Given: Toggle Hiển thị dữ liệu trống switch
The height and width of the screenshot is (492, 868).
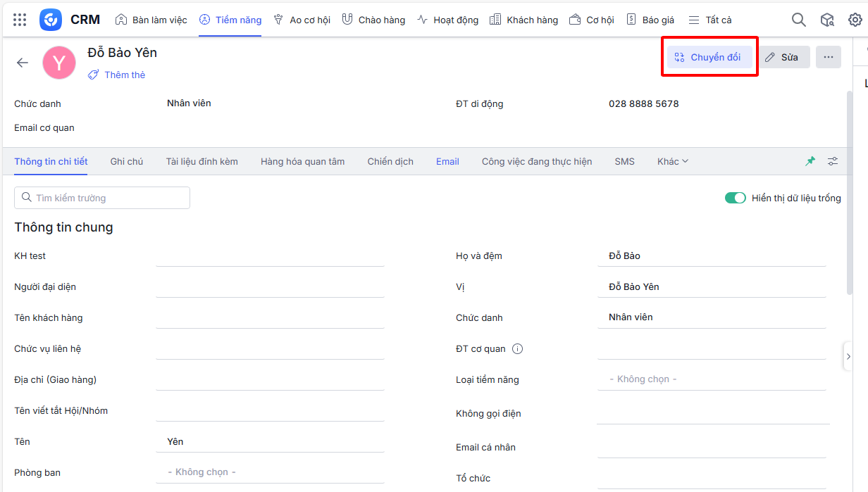Looking at the screenshot, I should pos(735,198).
